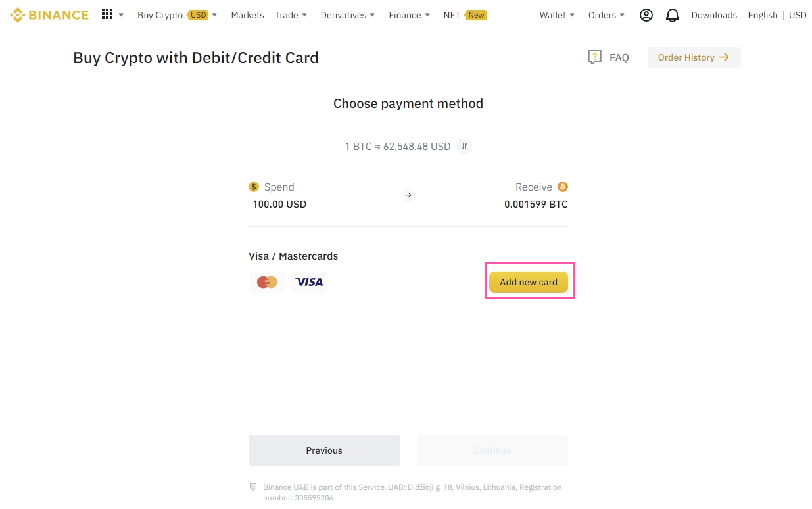Image resolution: width=812 pixels, height=509 pixels.
Task: Click the Binance logo
Action: [49, 15]
